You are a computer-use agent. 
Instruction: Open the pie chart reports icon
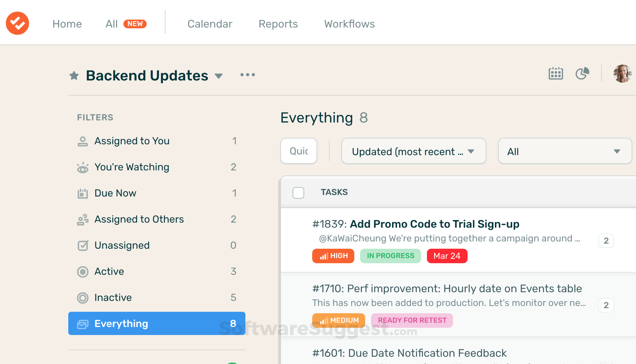click(x=582, y=74)
